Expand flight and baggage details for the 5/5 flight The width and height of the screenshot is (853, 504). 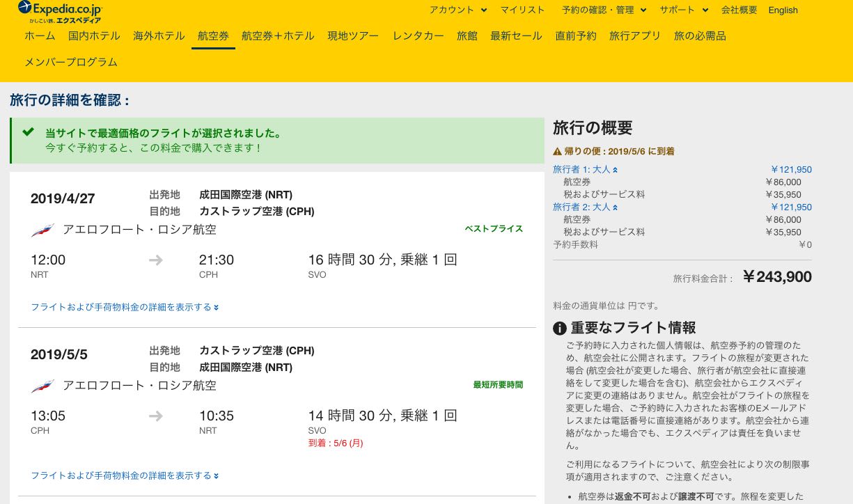[x=125, y=475]
